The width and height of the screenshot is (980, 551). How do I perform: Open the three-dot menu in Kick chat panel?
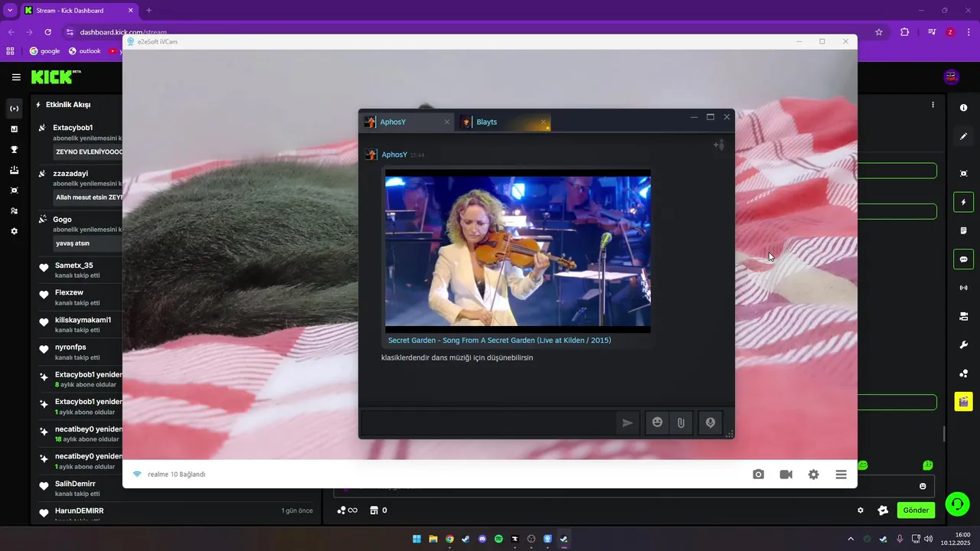933,105
